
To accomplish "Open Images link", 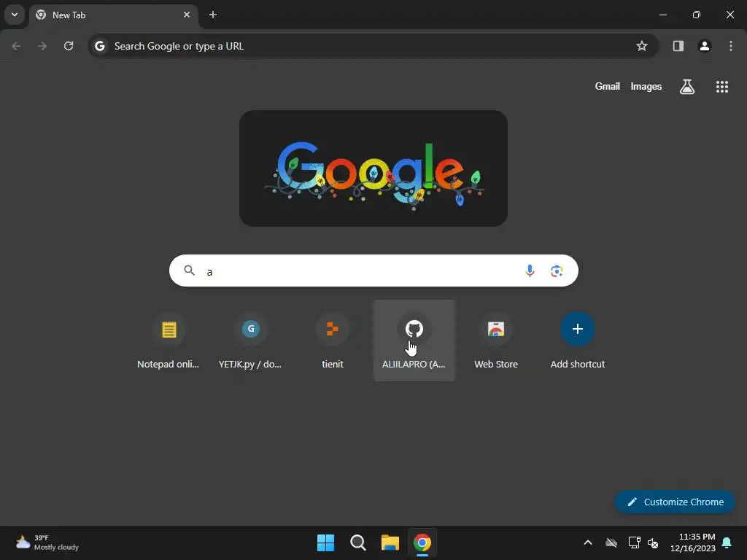I will tap(646, 86).
